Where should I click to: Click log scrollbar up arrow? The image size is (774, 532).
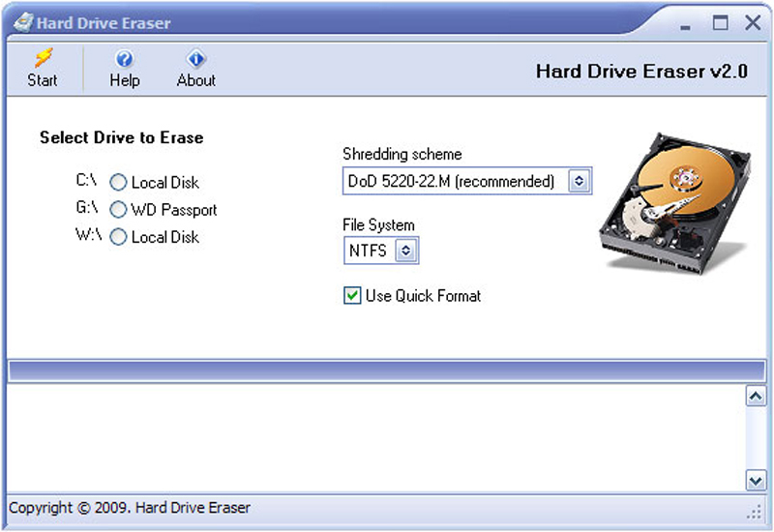pyautogui.click(x=756, y=397)
